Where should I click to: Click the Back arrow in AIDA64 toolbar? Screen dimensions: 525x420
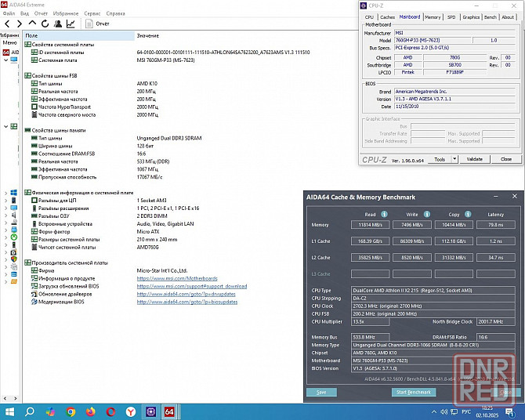(7, 24)
